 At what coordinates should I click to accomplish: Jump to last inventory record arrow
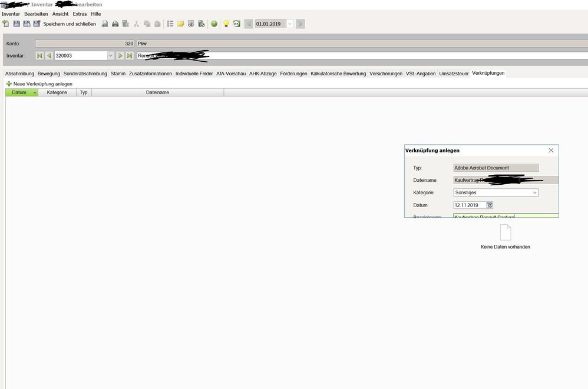pyautogui.click(x=130, y=56)
